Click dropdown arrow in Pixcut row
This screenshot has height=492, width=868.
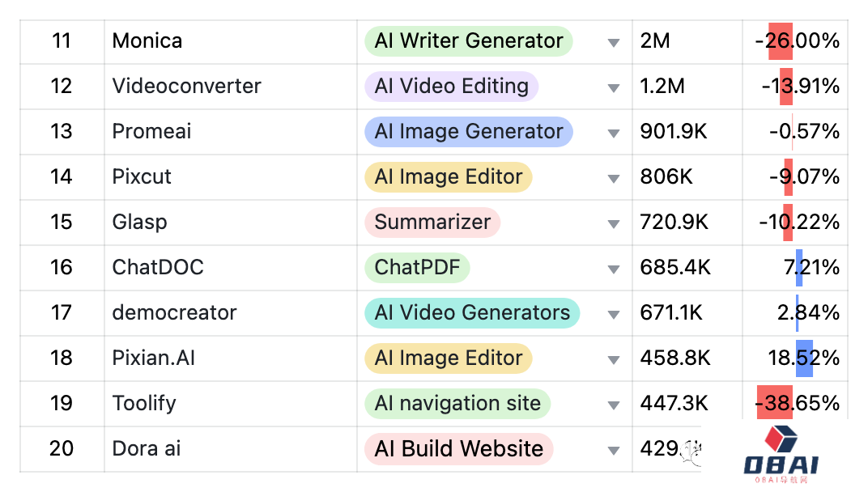614,178
